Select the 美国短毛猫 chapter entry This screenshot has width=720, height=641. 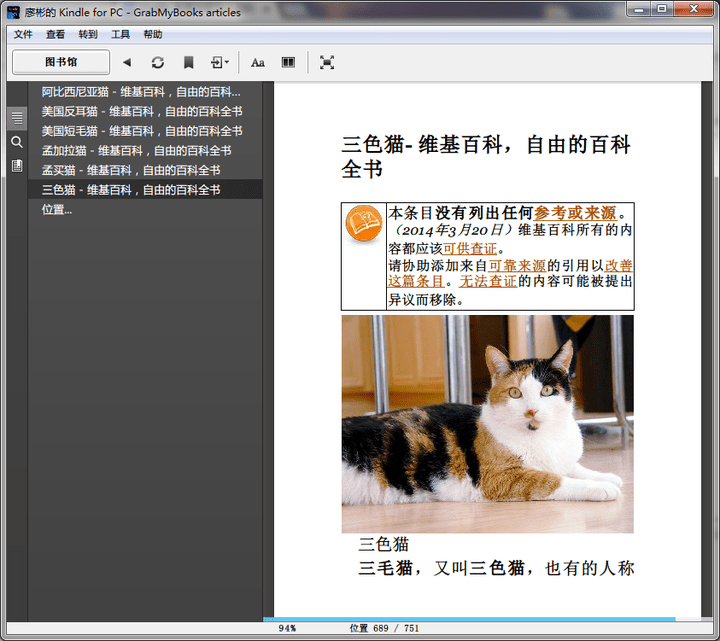(x=145, y=131)
